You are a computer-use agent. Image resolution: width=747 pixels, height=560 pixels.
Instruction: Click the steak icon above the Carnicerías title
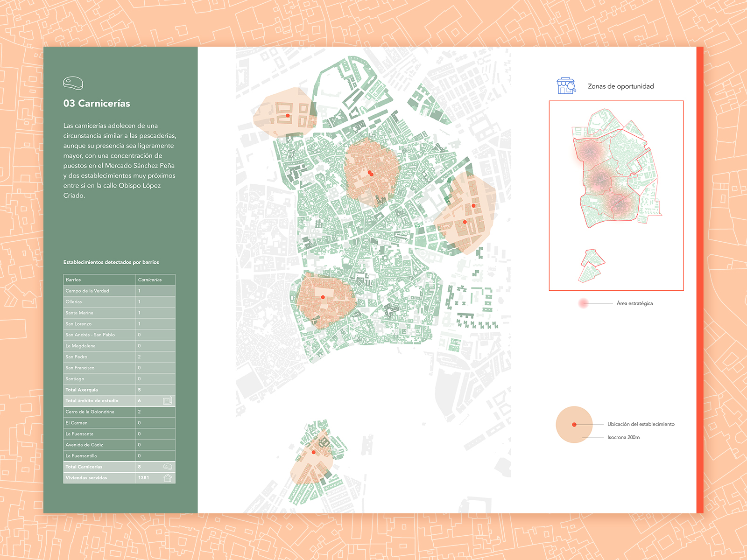(73, 83)
